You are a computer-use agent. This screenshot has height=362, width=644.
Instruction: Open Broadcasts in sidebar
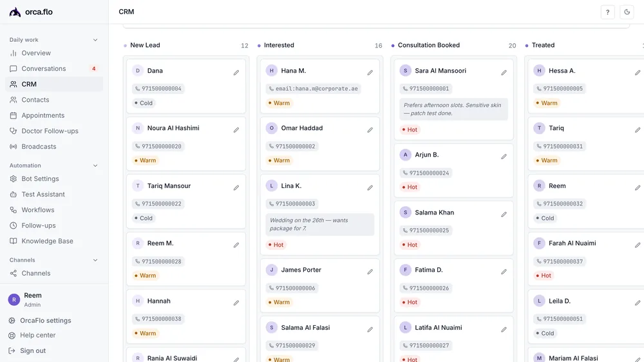coord(54,147)
